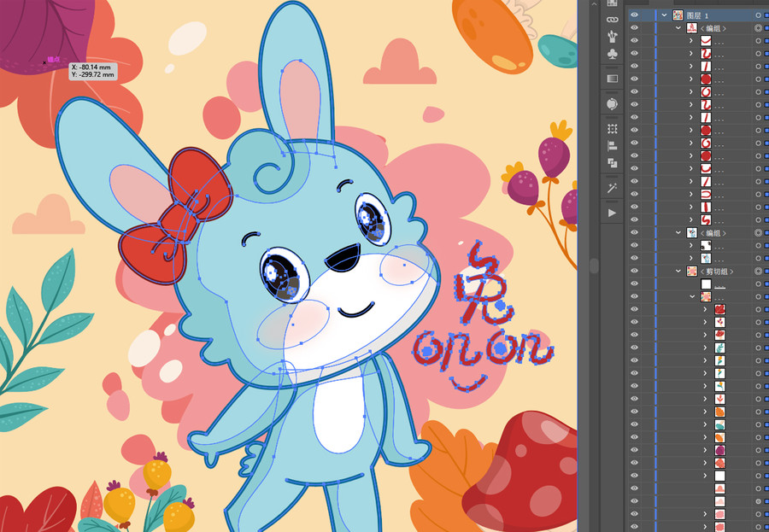Click target circle of <剪切组> row

758,272
